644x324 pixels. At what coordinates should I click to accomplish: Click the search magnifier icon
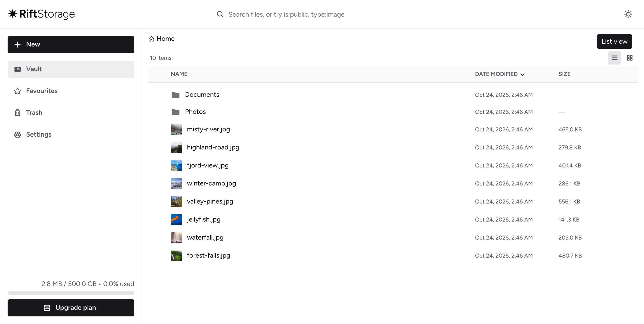point(220,14)
